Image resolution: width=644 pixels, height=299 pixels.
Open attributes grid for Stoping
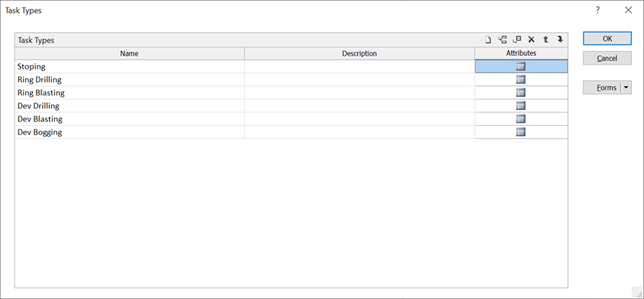pos(521,66)
